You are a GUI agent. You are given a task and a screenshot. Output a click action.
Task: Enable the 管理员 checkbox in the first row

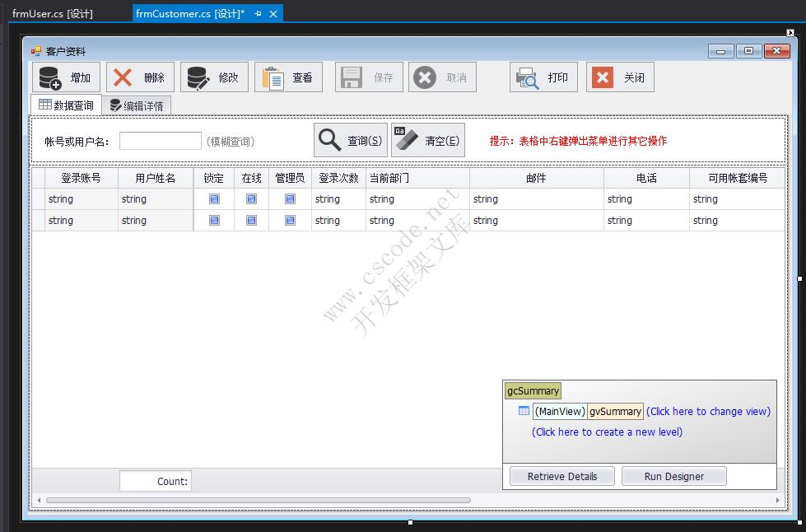pos(289,198)
